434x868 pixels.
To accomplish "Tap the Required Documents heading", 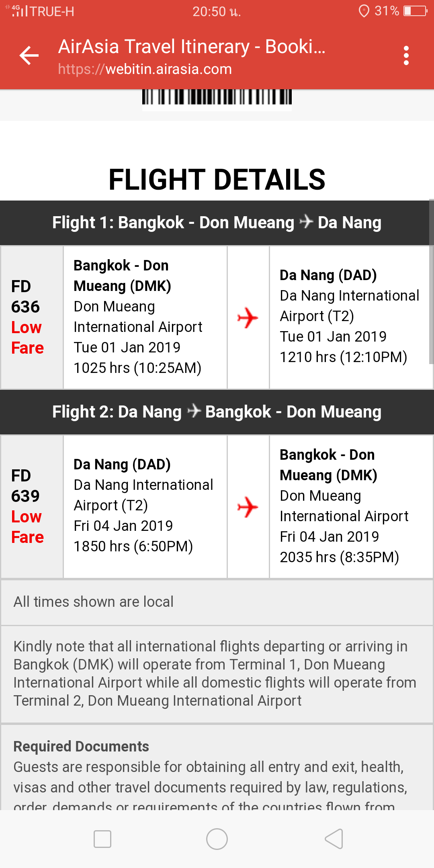I will pyautogui.click(x=81, y=747).
